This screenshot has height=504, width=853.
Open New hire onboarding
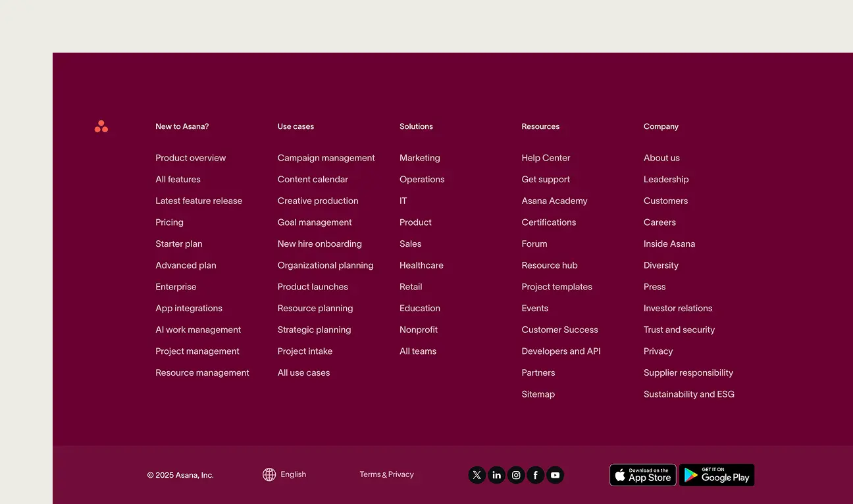pos(320,244)
